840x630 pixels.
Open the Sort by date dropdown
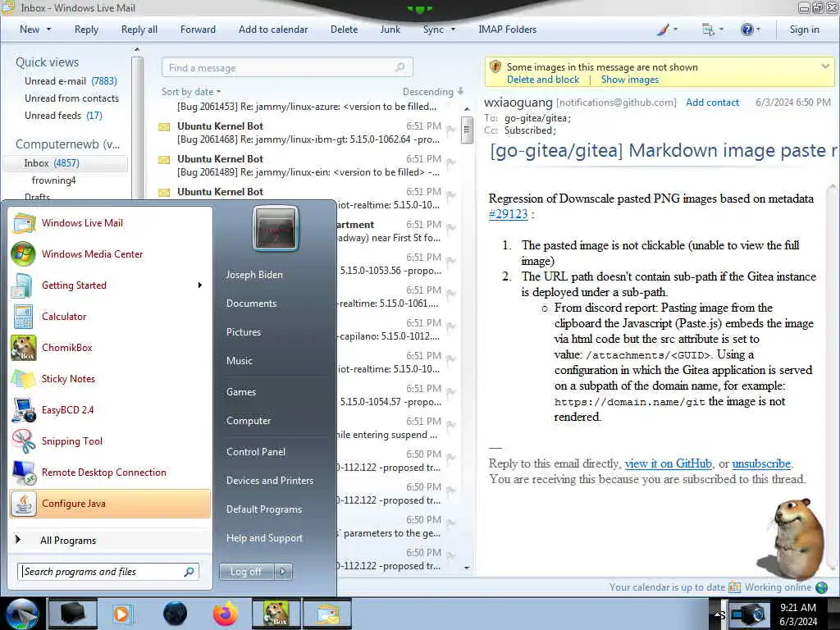pos(191,92)
